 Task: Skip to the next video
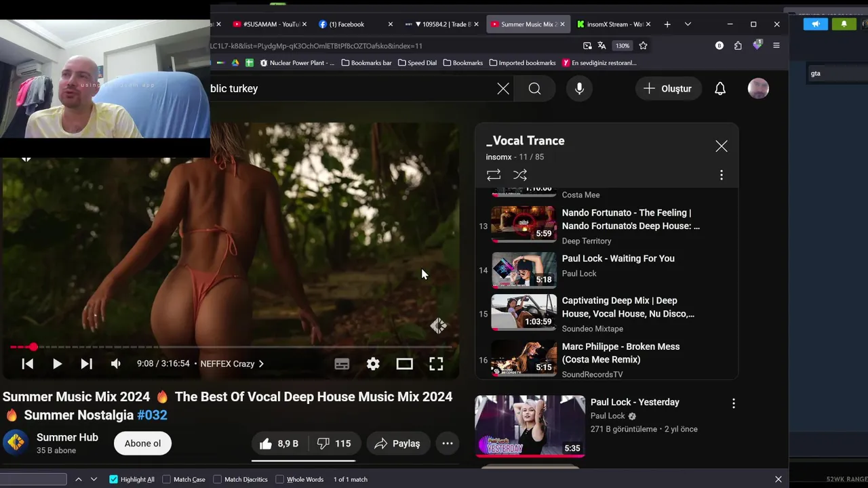pos(86,364)
